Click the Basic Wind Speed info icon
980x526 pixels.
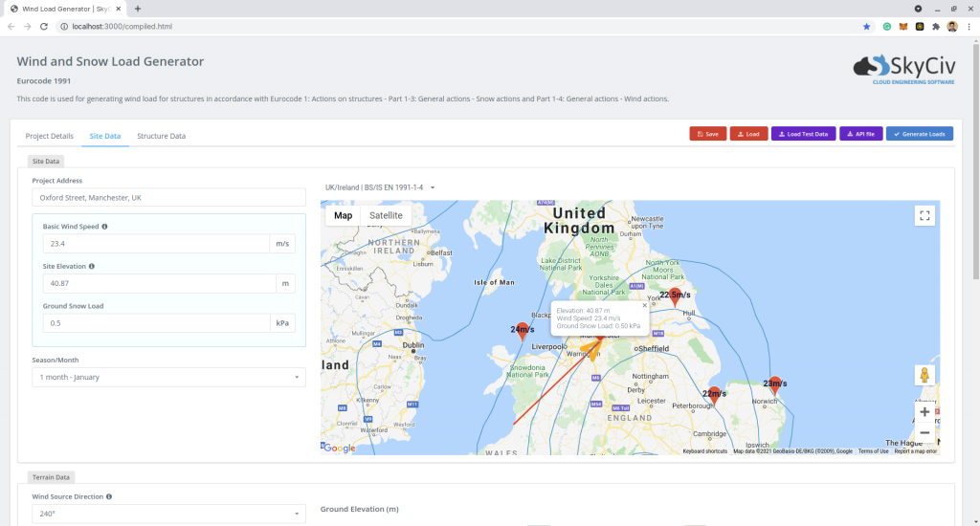click(104, 227)
